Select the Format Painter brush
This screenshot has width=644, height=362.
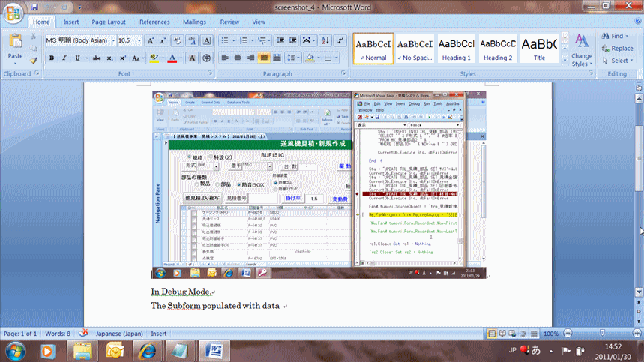[34, 60]
